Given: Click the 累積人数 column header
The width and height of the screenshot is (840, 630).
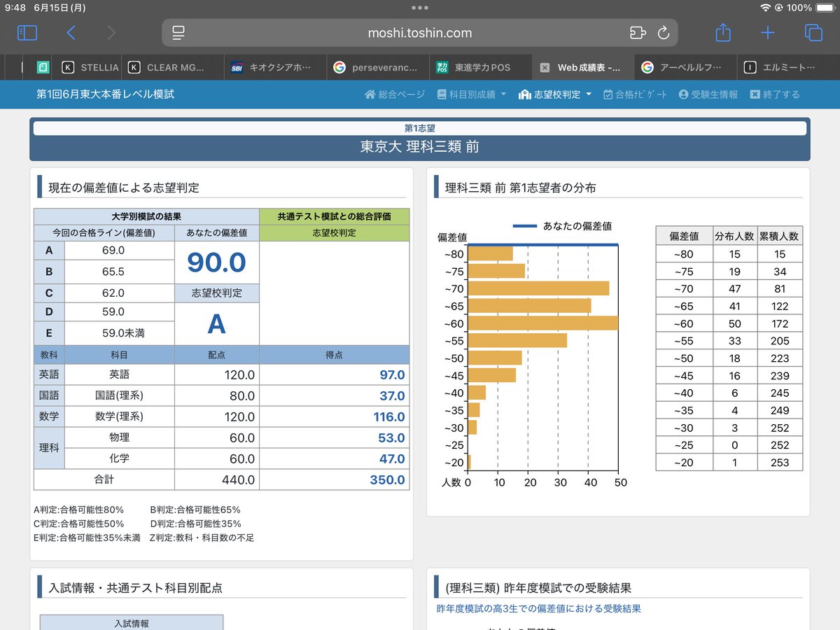Looking at the screenshot, I should [x=780, y=236].
